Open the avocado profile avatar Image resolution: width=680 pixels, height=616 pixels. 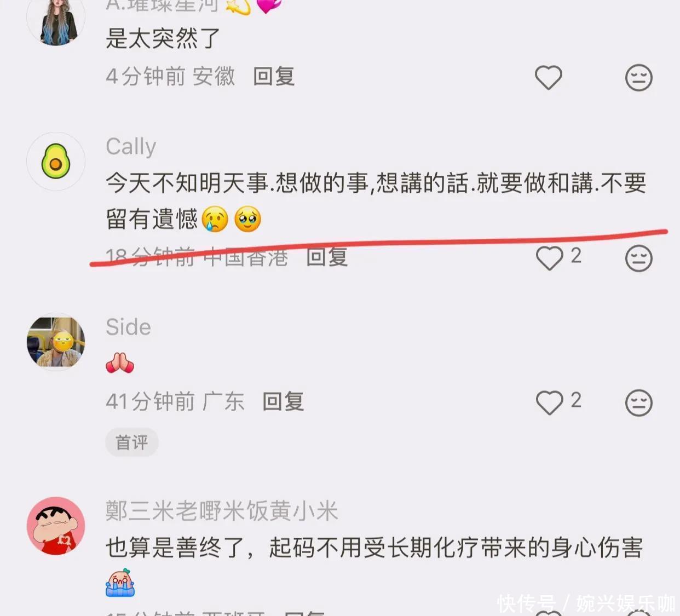56,161
